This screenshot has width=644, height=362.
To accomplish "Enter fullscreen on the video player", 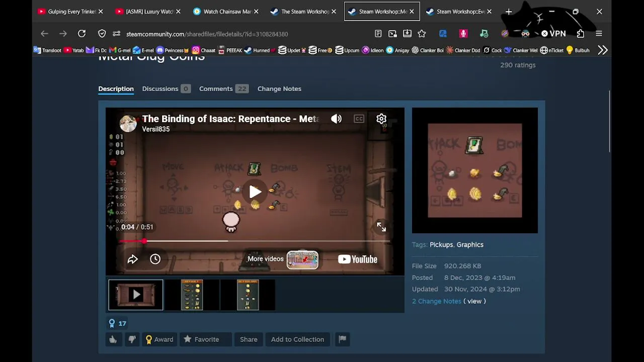I will [381, 227].
